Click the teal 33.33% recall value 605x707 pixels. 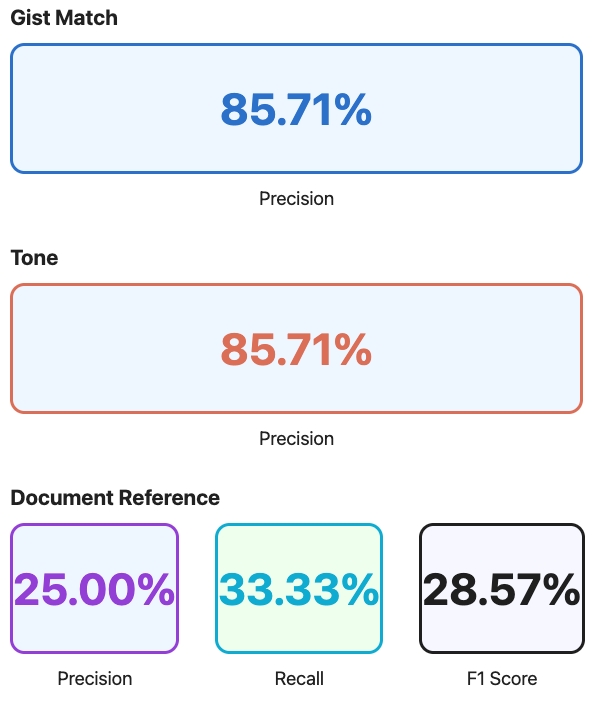[x=299, y=590]
